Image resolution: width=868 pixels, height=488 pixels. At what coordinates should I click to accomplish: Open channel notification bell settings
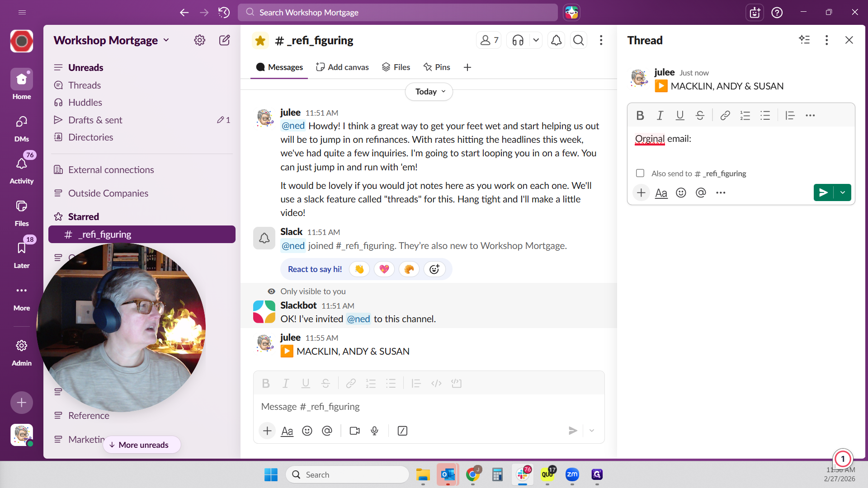pyautogui.click(x=556, y=41)
